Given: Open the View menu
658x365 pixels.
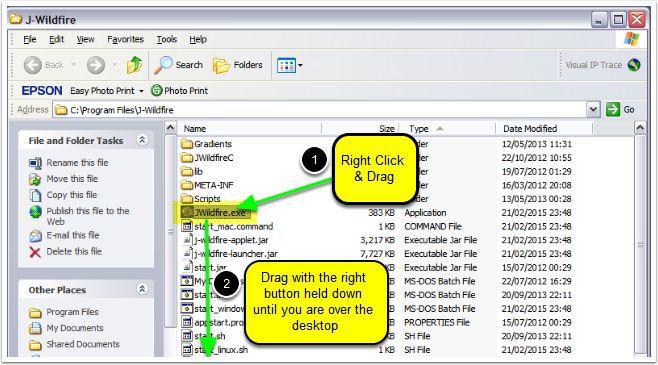Looking at the screenshot, I should [x=85, y=39].
